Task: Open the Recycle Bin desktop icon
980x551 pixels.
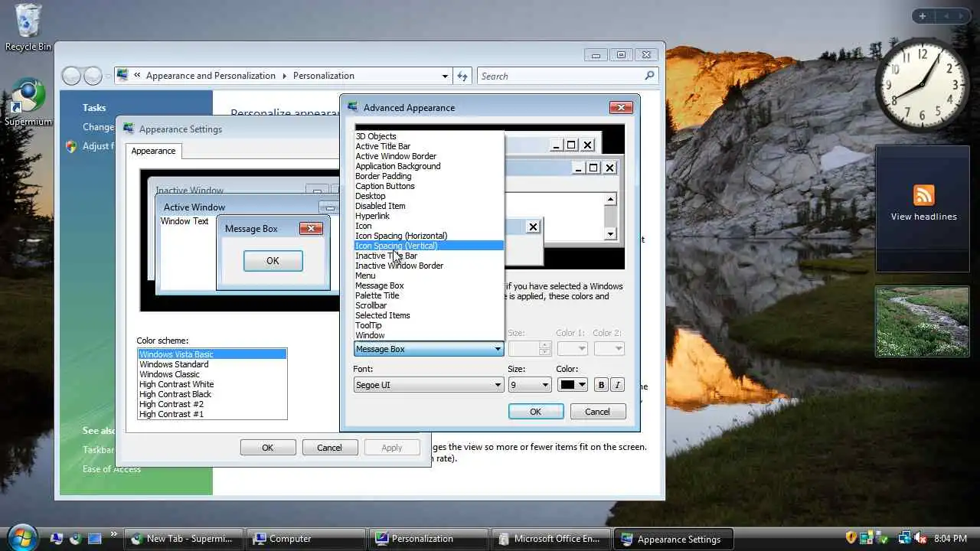Action: (28, 28)
